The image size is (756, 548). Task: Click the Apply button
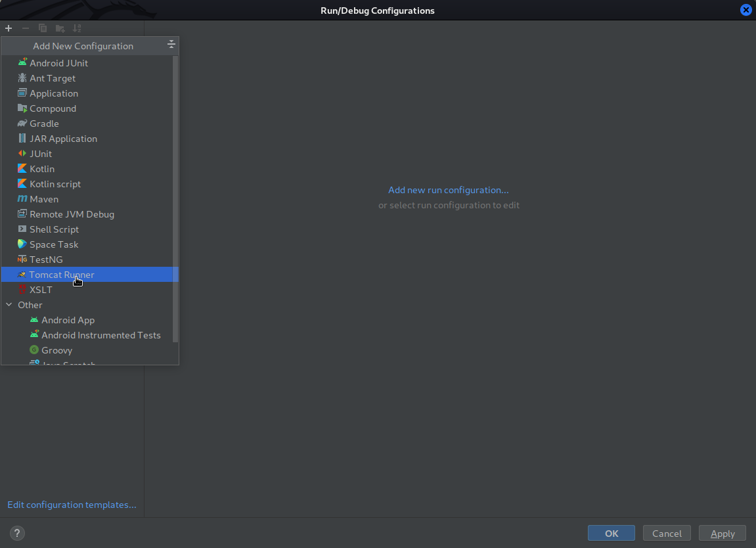tap(723, 533)
